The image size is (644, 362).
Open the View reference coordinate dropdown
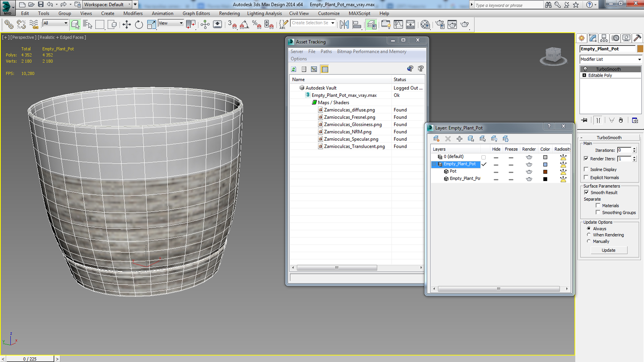(171, 23)
